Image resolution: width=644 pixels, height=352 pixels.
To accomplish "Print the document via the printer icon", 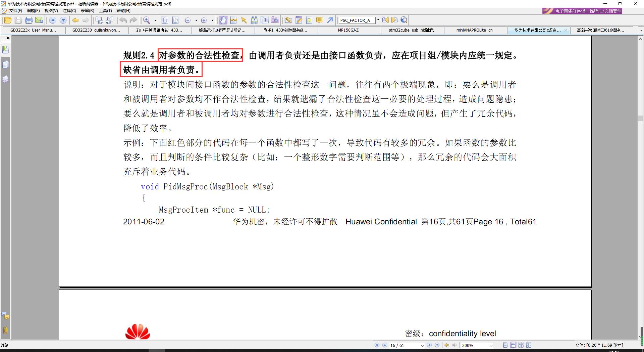I will pyautogui.click(x=29, y=20).
